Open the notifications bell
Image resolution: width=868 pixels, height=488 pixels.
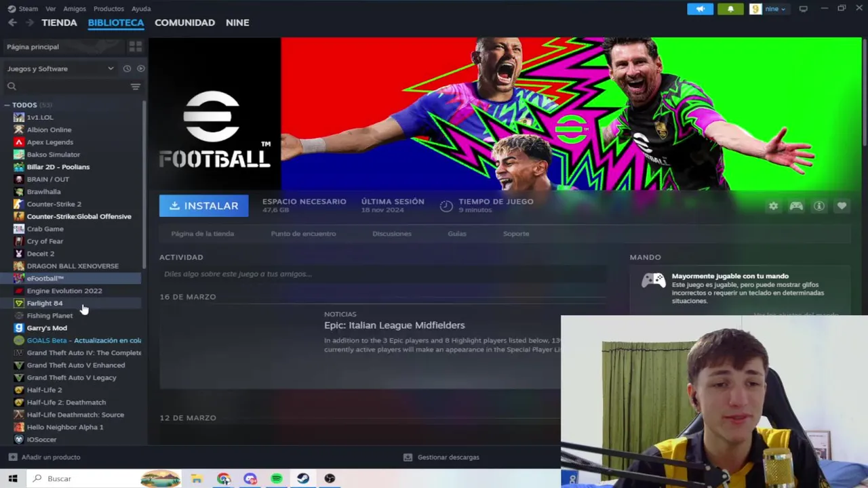(730, 9)
